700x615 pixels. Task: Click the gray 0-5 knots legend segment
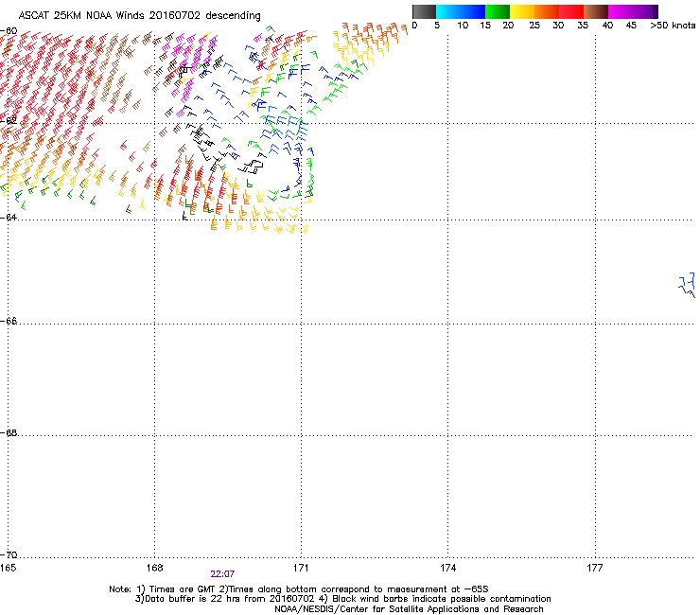tap(424, 11)
